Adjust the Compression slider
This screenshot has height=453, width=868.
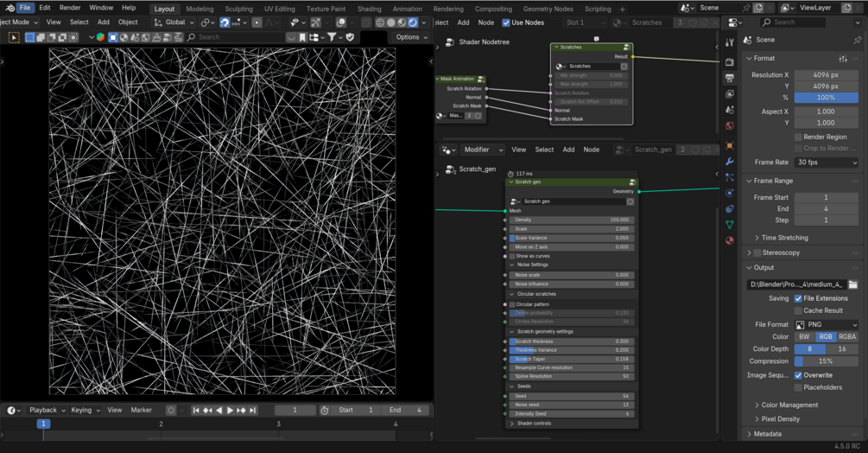point(827,361)
